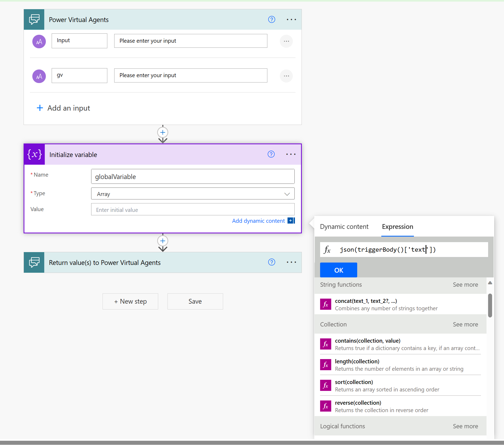The height and width of the screenshot is (445, 504).
Task: Switch to the Dynamic content tab
Action: [x=344, y=226]
